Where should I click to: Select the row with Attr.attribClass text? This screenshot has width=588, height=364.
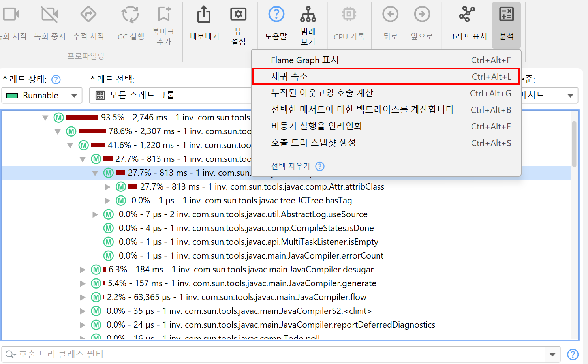point(262,187)
